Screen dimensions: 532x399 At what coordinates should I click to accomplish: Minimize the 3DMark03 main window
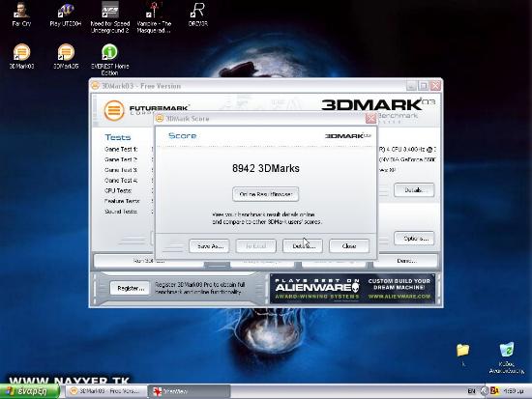point(411,86)
